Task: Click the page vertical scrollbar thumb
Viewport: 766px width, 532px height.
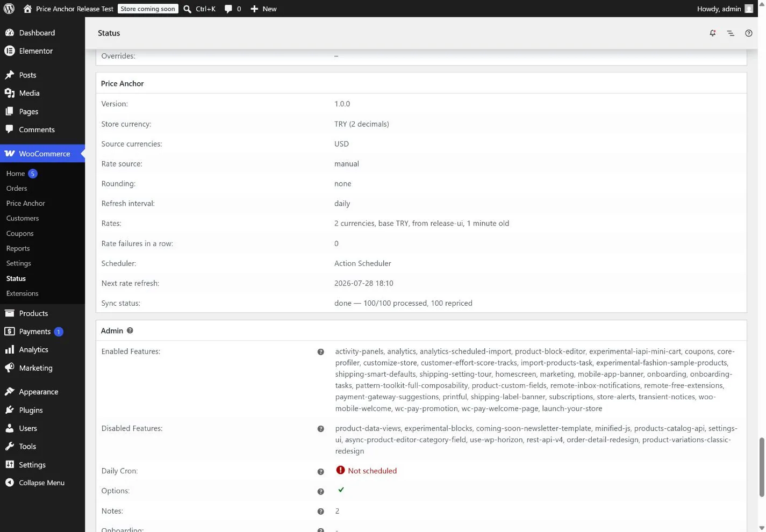Action: 762,468
